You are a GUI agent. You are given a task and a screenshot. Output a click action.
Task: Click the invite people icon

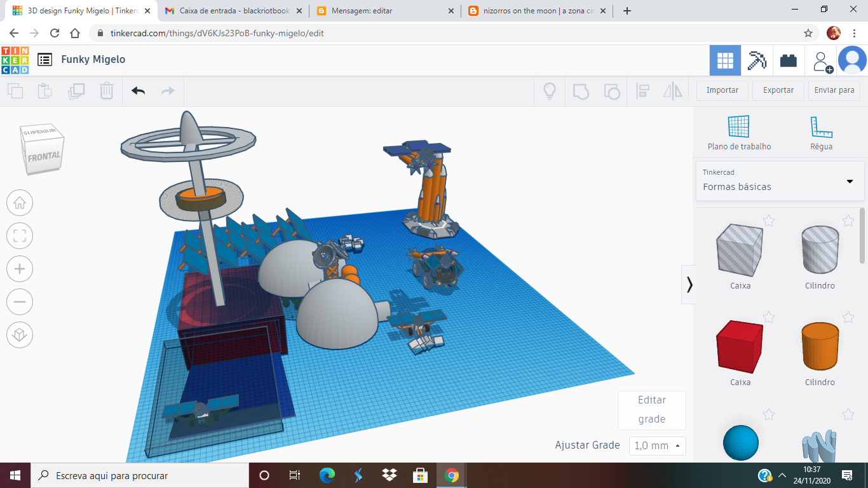tap(822, 61)
